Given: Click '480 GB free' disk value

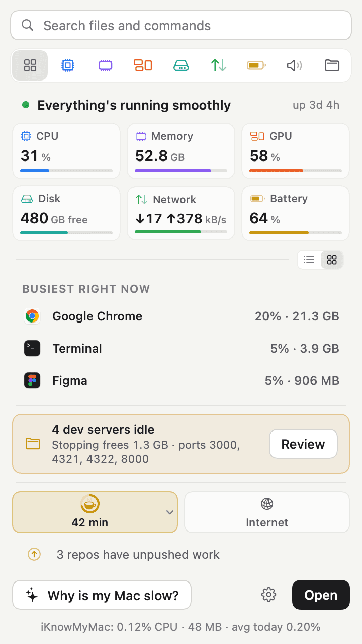Looking at the screenshot, I should [x=54, y=219].
